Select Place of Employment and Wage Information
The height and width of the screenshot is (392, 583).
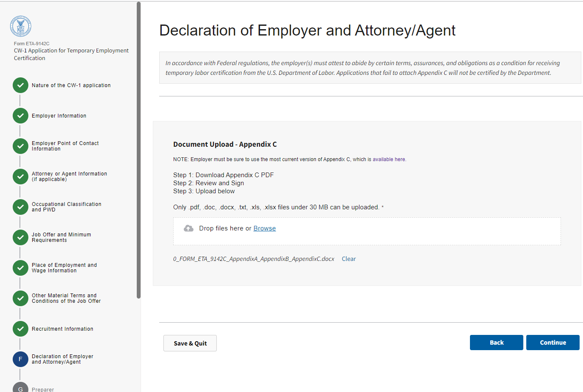[x=64, y=268]
